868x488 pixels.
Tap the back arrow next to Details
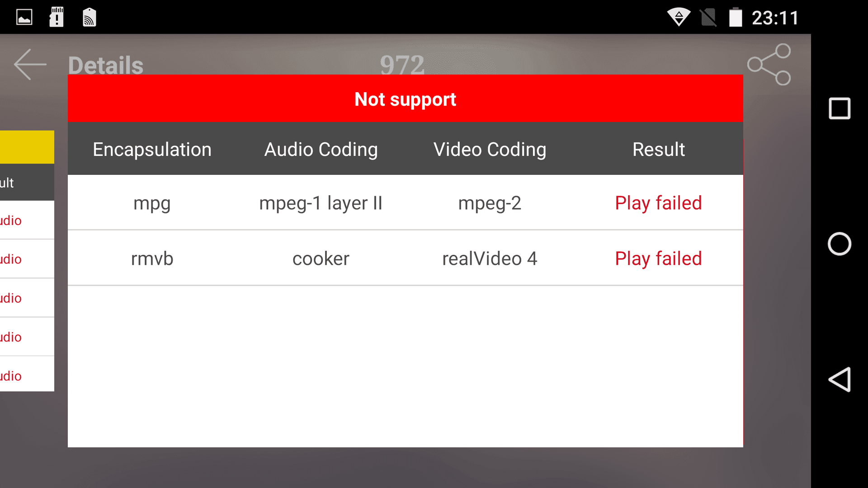tap(30, 65)
